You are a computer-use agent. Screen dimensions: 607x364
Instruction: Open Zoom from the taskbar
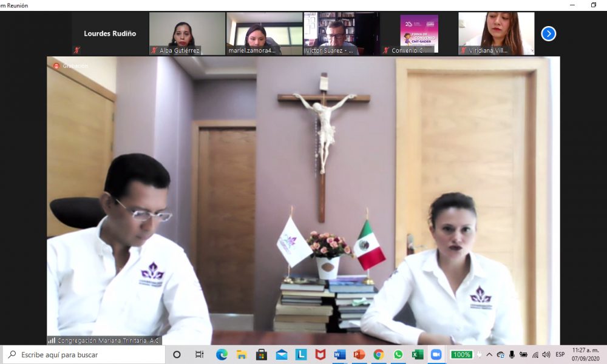click(436, 354)
